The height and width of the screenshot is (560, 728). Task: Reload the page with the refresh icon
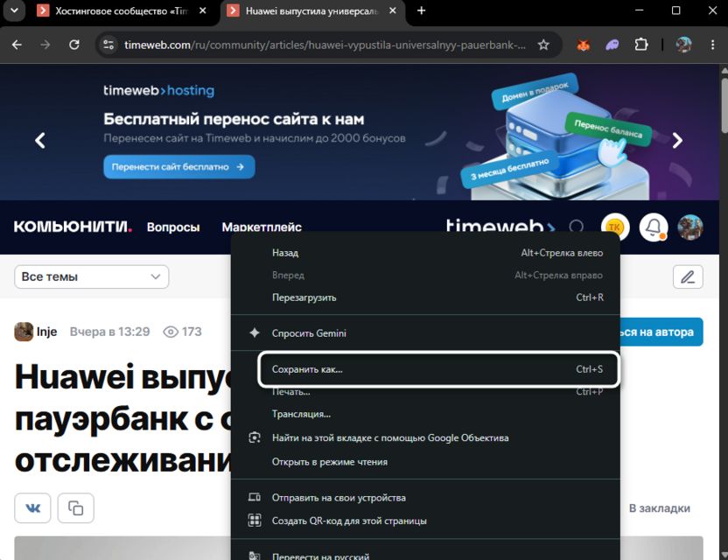tap(73, 45)
